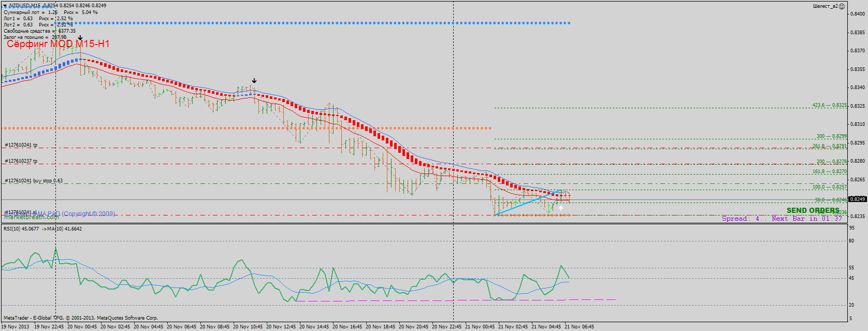Select the NZDUSD,M15 chart title text
Viewport: 868px width, 331px height.
pyautogui.click(x=25, y=6)
